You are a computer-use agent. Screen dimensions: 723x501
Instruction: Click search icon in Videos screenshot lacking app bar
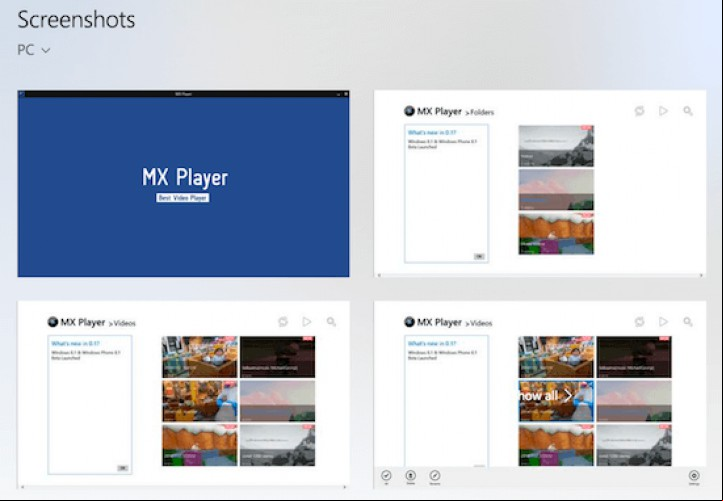coord(331,322)
